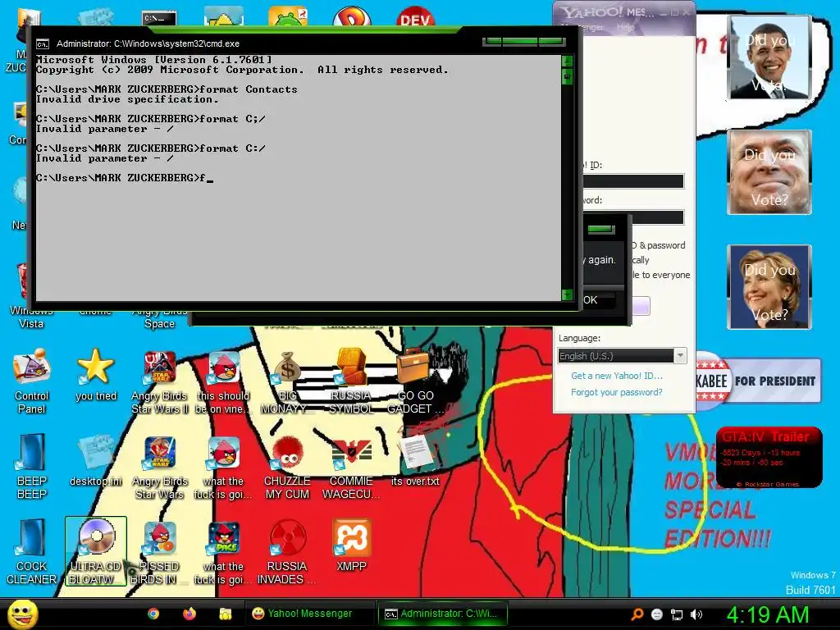Open the network tray icon
840x630 pixels.
[x=677, y=614]
